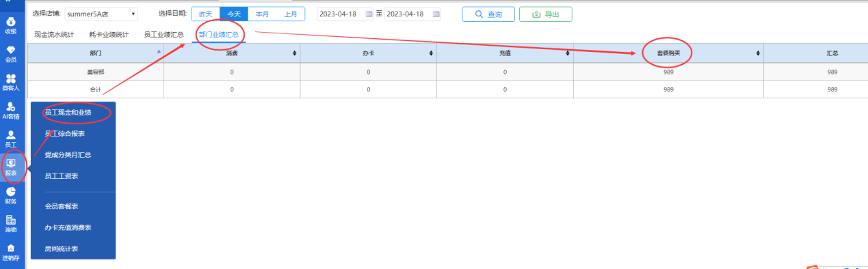This screenshot has width=868, height=269.
Task: Click 989 in 美容部 row under 汇总
Action: [832, 72]
